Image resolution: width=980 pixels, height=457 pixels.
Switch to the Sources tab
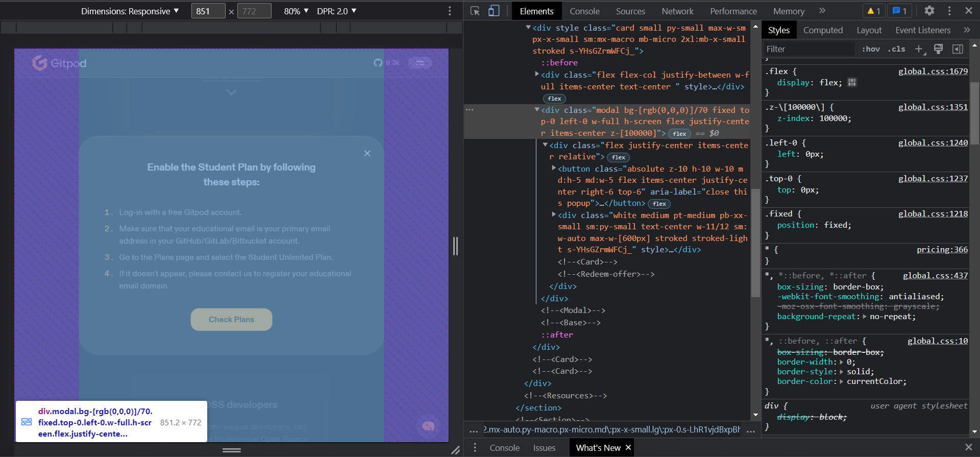pos(630,11)
